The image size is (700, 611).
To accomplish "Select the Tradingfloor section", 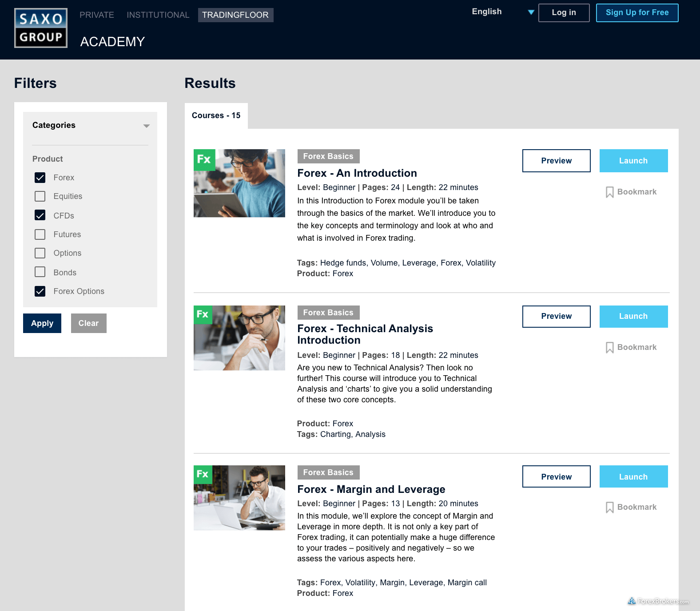I will click(x=235, y=15).
